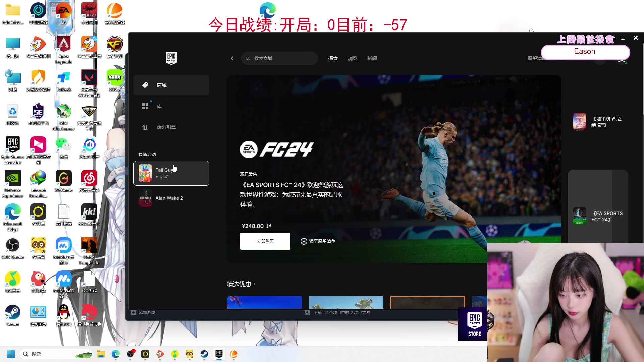Open MSI Afterburner desktop shortcut
The width and height of the screenshot is (644, 362).
click(63, 117)
